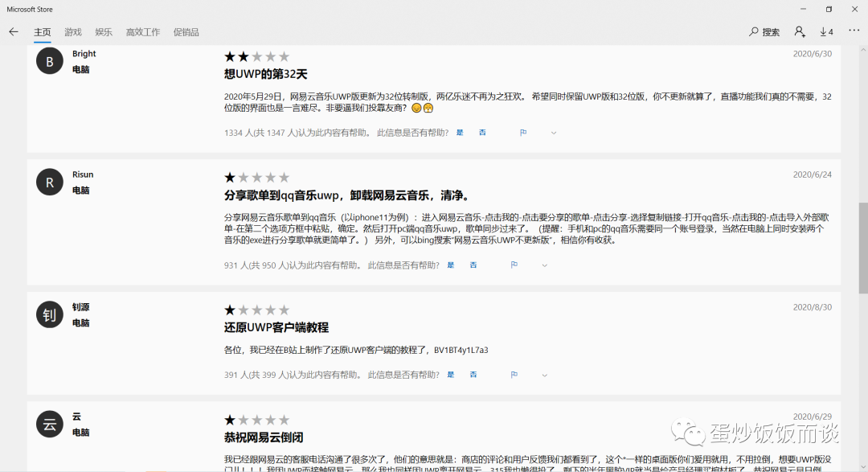Image resolution: width=868 pixels, height=472 pixels.
Task: Flag 钊源's review as inappropriate
Action: (513, 374)
